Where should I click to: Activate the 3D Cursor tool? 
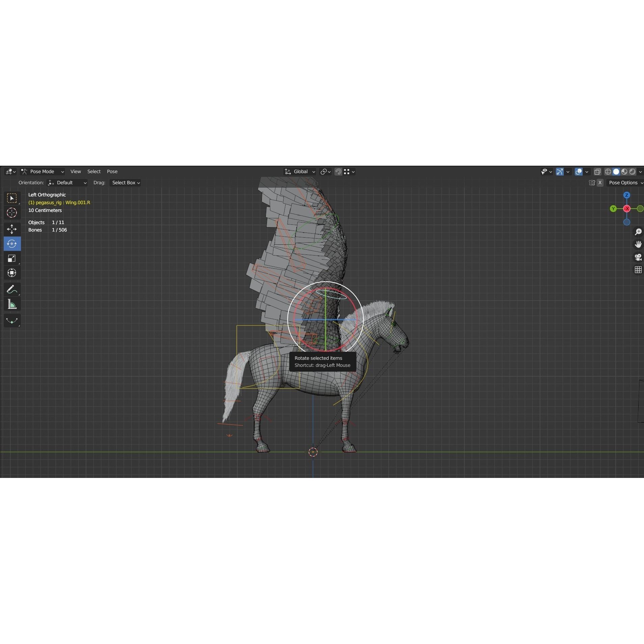click(x=12, y=213)
